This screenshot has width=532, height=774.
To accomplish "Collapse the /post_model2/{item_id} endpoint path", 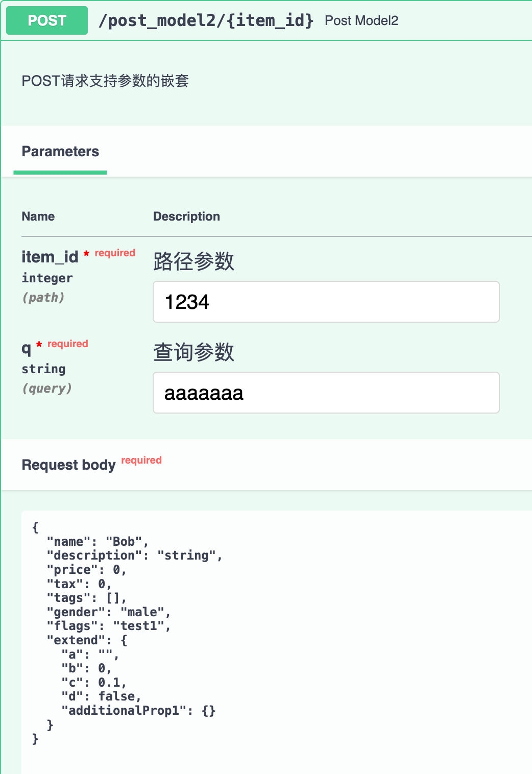I will (206, 20).
